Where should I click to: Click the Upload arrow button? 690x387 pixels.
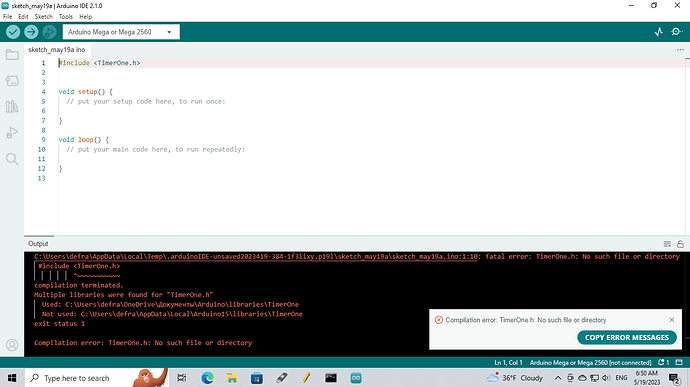tap(31, 32)
